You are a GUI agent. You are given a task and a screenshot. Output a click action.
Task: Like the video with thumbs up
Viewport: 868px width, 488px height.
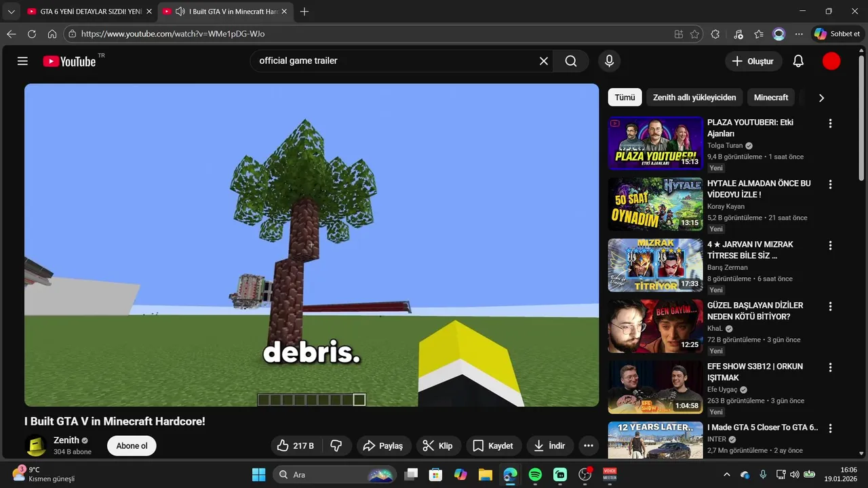click(295, 445)
